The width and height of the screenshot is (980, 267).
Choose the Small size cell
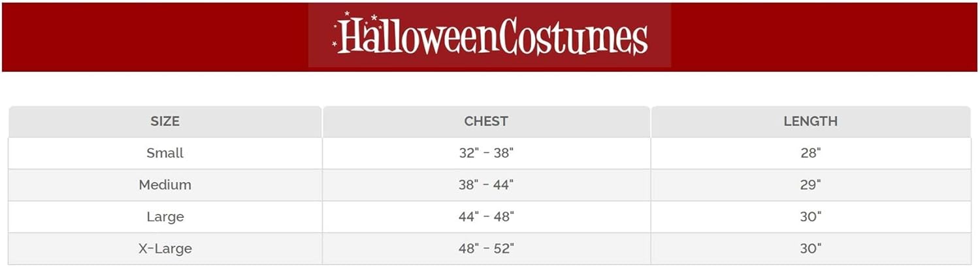(x=165, y=153)
